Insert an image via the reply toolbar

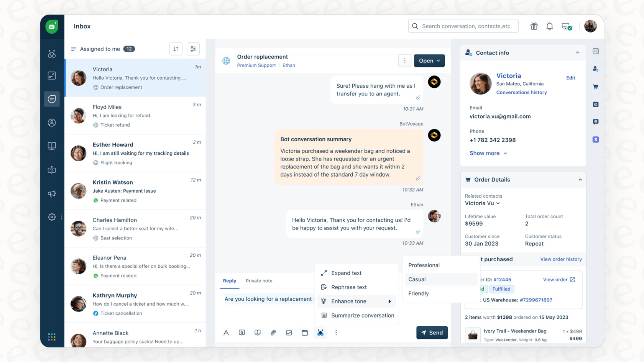click(x=289, y=333)
